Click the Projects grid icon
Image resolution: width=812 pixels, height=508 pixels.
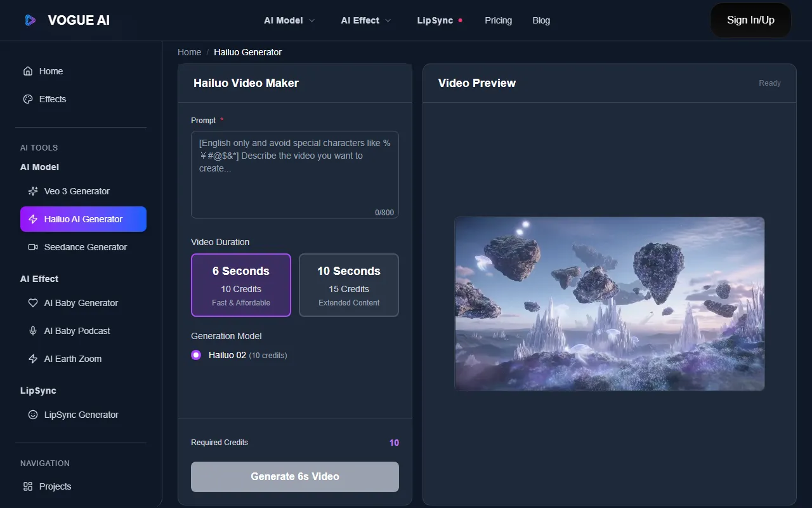pyautogui.click(x=28, y=486)
